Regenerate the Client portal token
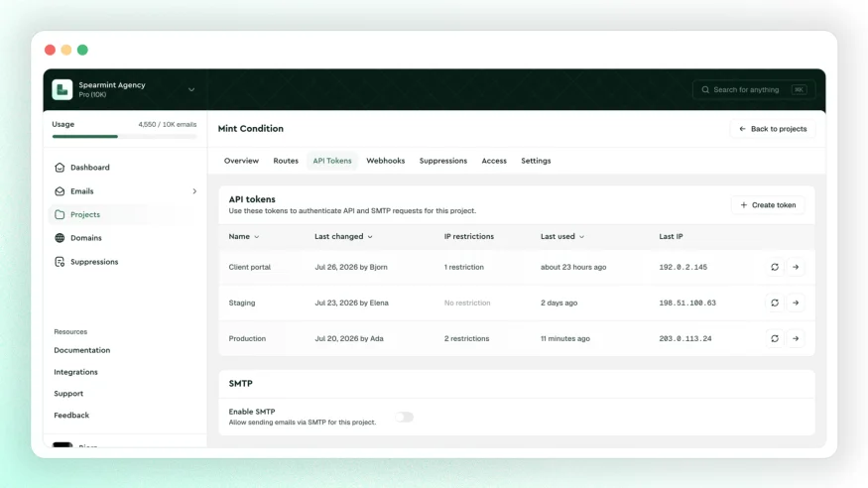868x488 pixels. [775, 267]
